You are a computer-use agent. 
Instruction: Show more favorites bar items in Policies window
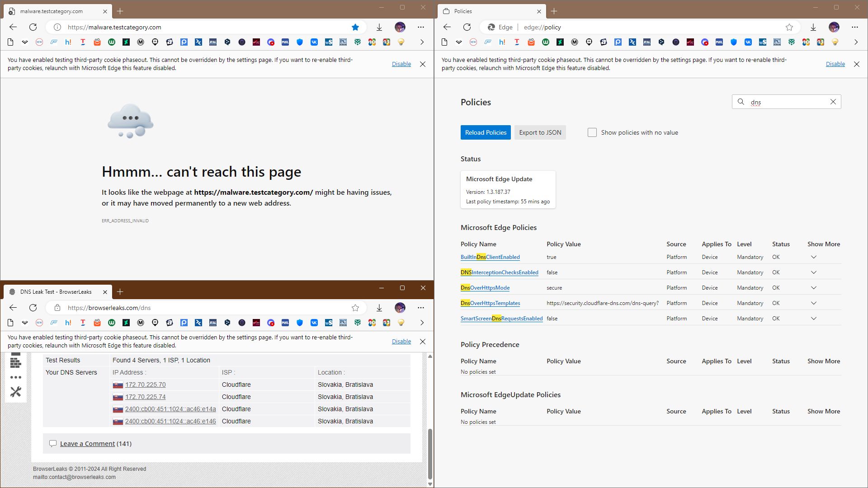(856, 42)
